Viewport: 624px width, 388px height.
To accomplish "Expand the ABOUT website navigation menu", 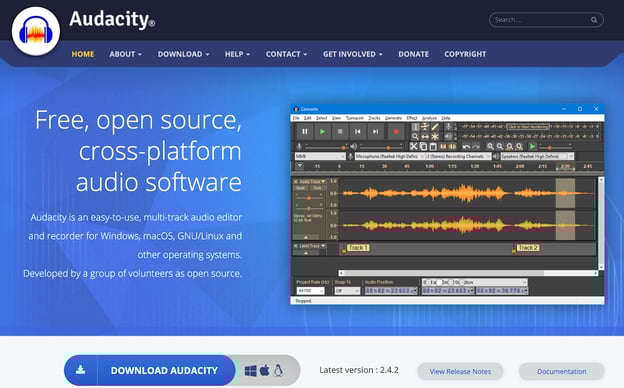I will [x=125, y=54].
